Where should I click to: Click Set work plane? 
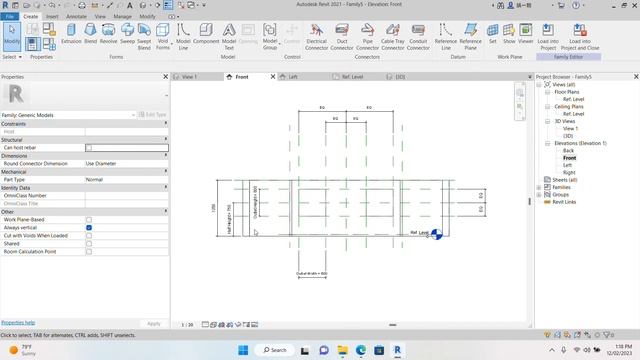tap(493, 33)
